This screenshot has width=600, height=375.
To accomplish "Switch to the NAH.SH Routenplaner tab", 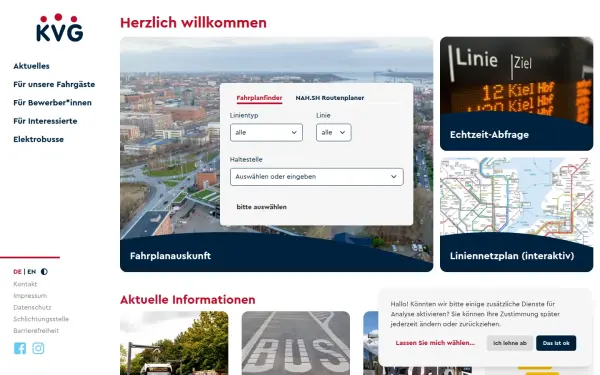I will tap(329, 98).
